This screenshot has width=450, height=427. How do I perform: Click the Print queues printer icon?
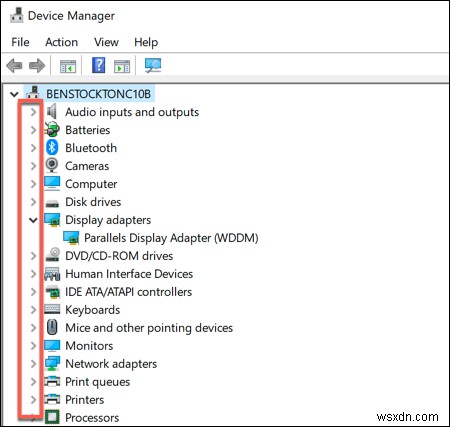pos(52,381)
